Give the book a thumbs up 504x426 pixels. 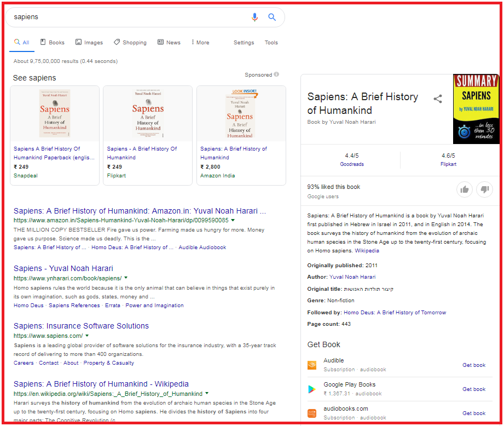[x=464, y=189]
